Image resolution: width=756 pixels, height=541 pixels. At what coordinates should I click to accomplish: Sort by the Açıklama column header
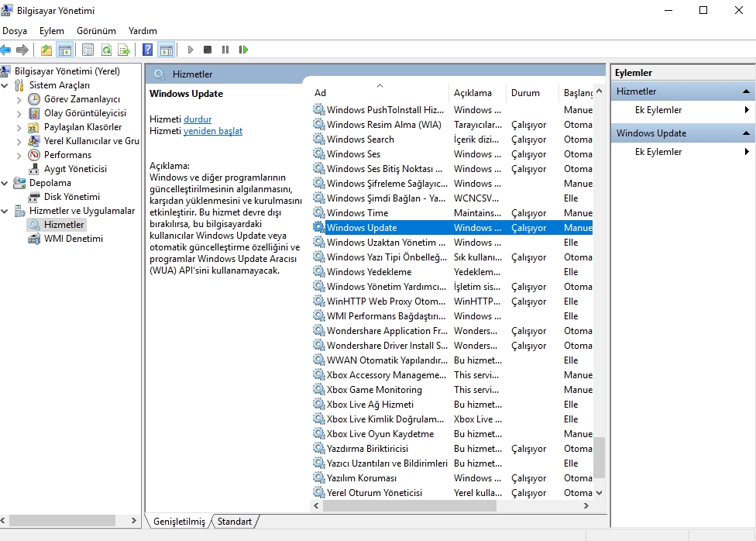[477, 93]
